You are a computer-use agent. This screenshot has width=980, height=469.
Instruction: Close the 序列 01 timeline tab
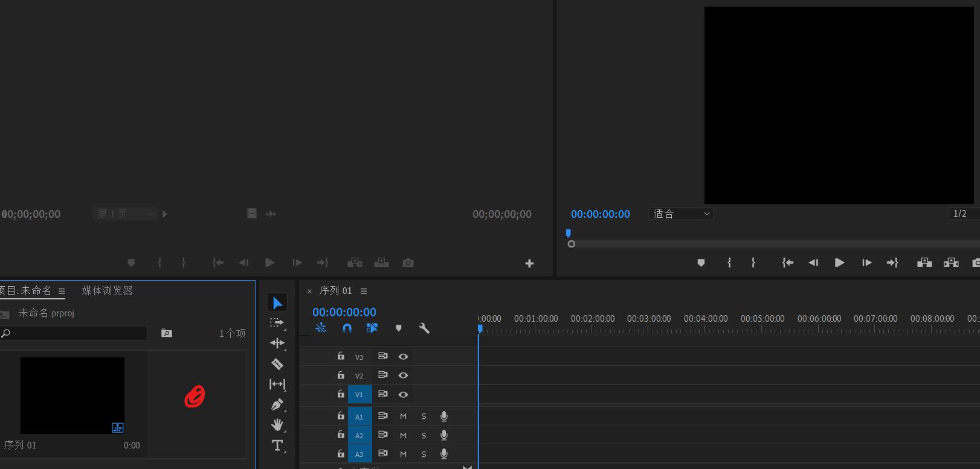pos(309,291)
